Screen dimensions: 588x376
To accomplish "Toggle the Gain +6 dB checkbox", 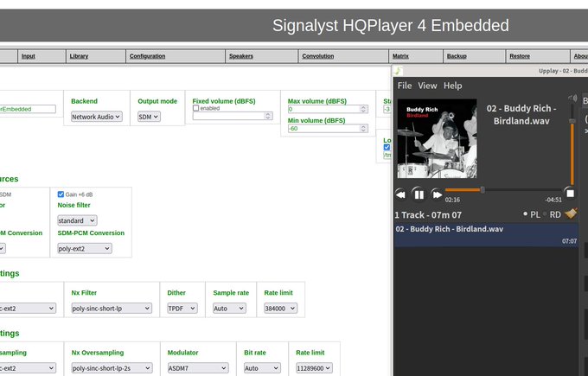I will point(61,194).
